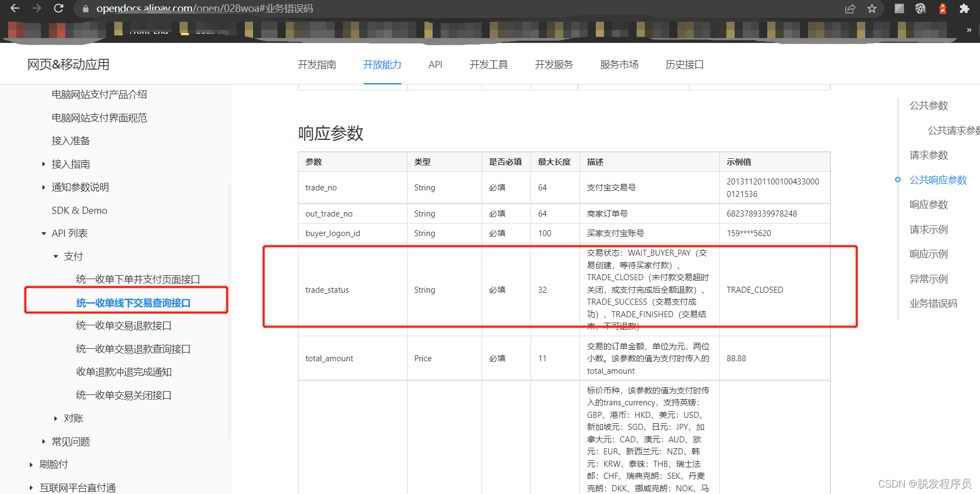Open 统一收单交易关闭接口
Image resolution: width=980 pixels, height=494 pixels.
pos(124,396)
